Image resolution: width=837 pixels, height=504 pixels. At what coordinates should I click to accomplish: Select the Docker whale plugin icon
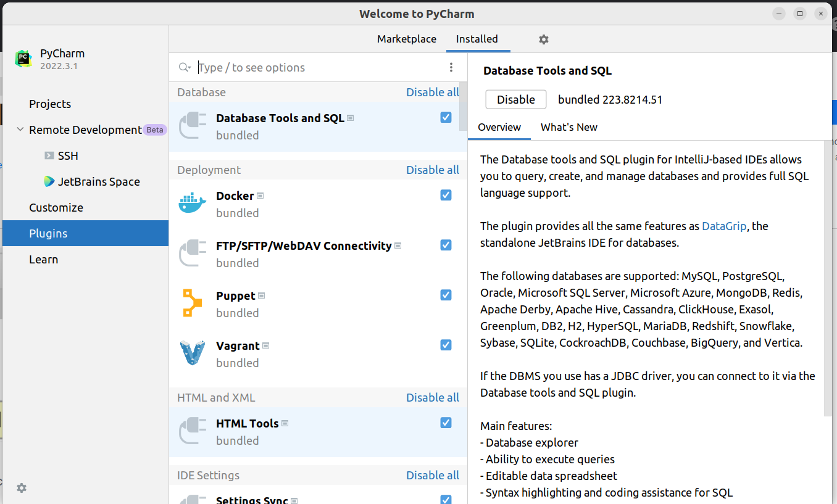click(x=192, y=204)
